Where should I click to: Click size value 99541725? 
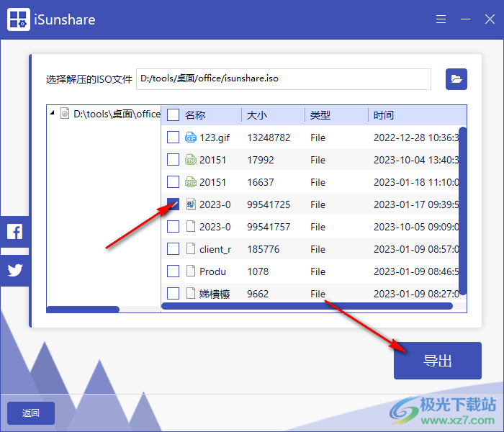click(269, 204)
